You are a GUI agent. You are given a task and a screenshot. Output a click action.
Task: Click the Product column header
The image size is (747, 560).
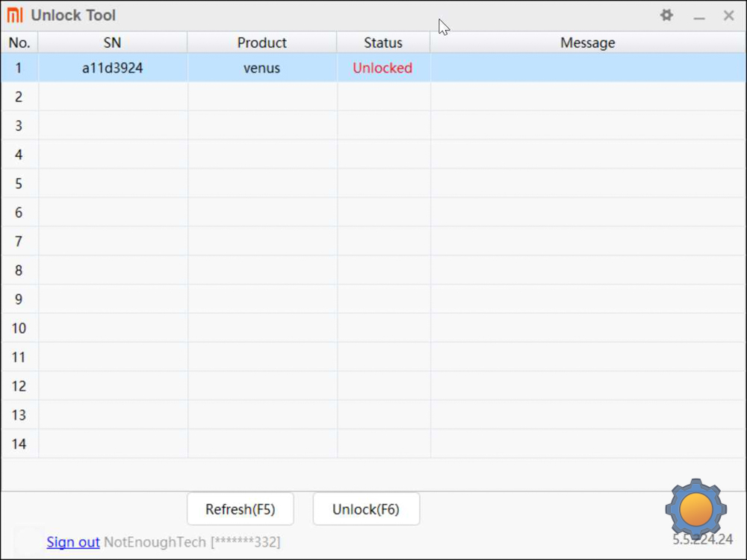261,43
